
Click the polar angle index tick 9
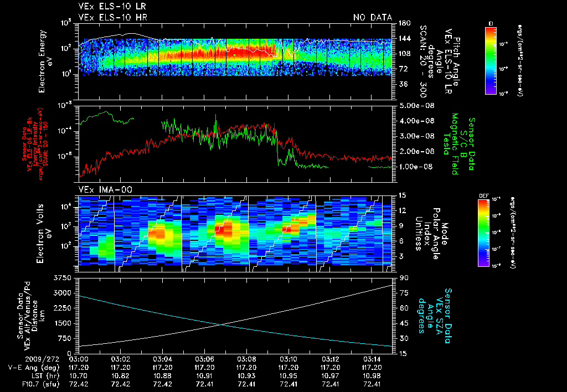(401, 226)
